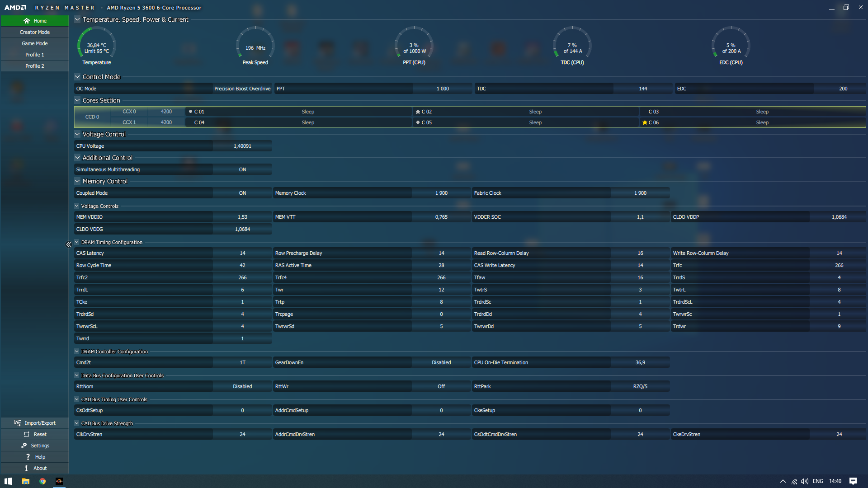
Task: Collapse the Memory Control section
Action: (77, 181)
